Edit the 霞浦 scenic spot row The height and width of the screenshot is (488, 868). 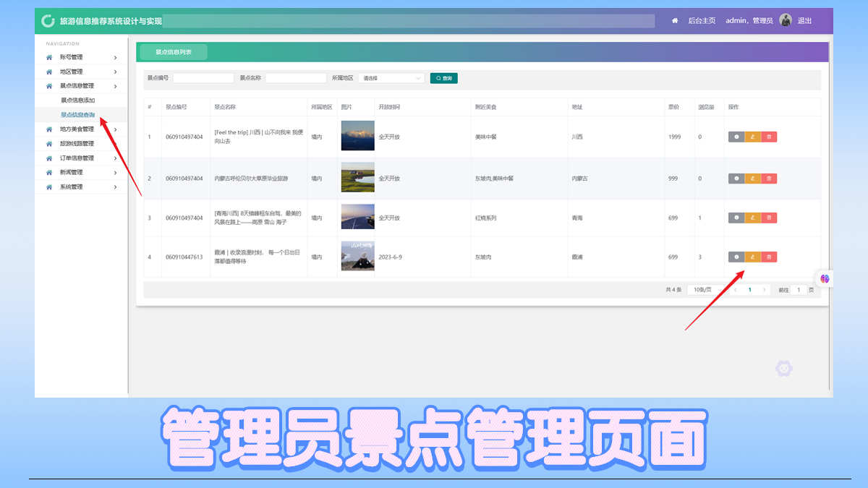[x=753, y=257]
